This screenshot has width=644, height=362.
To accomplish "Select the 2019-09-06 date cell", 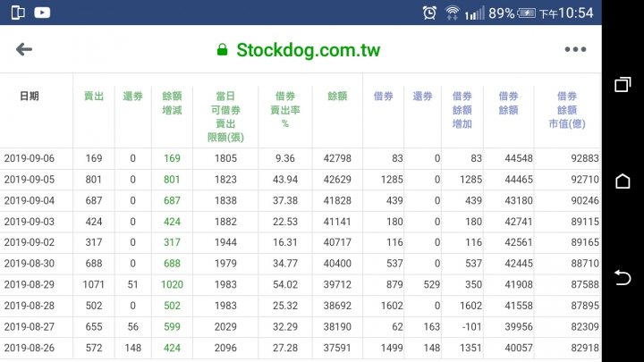I will coord(30,158).
